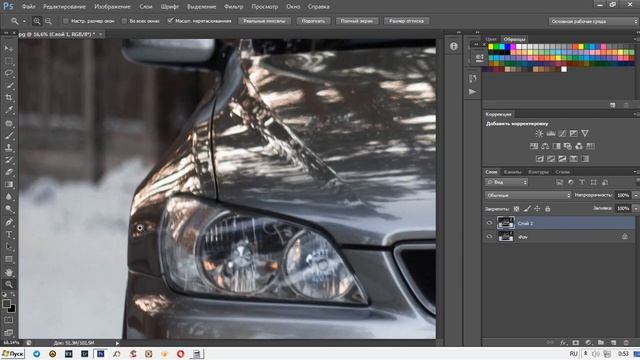Switch to zoom-in mode in options bar
640x360 pixels.
coord(37,21)
